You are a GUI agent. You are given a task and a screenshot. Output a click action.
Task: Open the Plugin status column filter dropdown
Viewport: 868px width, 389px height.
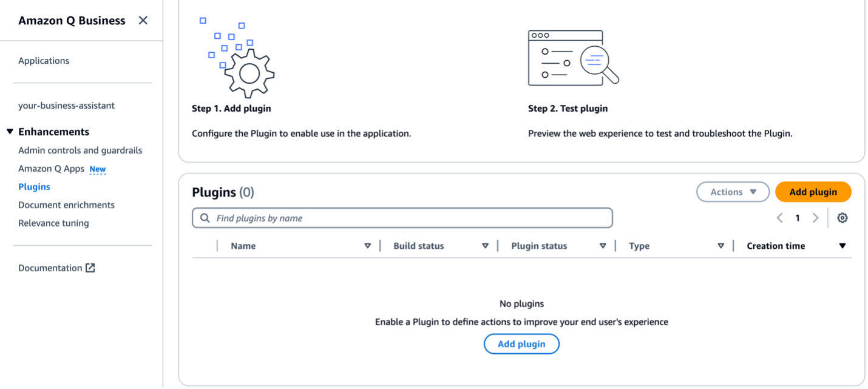[603, 246]
